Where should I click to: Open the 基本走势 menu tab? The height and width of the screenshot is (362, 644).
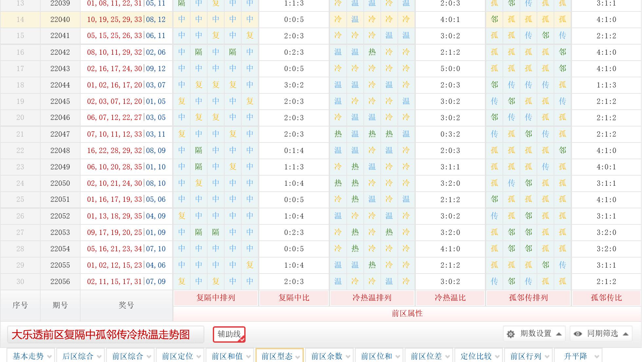[31, 356]
